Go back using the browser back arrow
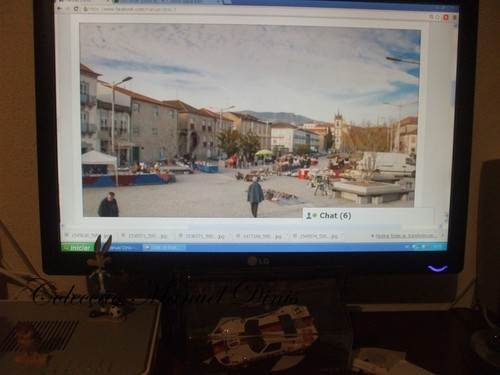500x375 pixels. (x=59, y=8)
